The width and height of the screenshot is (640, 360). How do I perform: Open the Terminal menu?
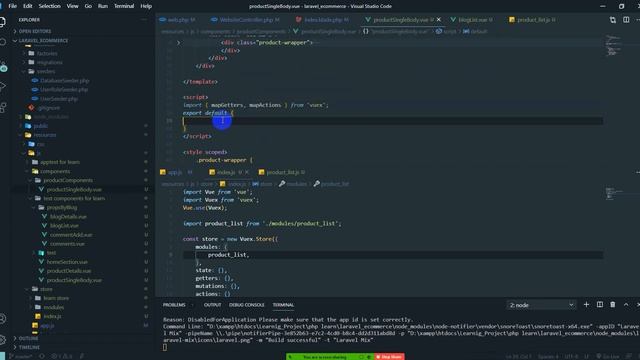[x=124, y=6]
